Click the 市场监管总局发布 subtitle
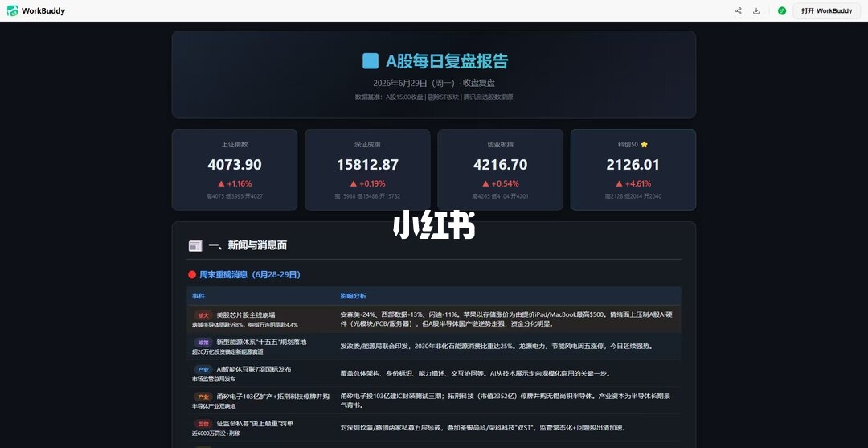Viewport: 868px width, 448px height. (x=214, y=380)
